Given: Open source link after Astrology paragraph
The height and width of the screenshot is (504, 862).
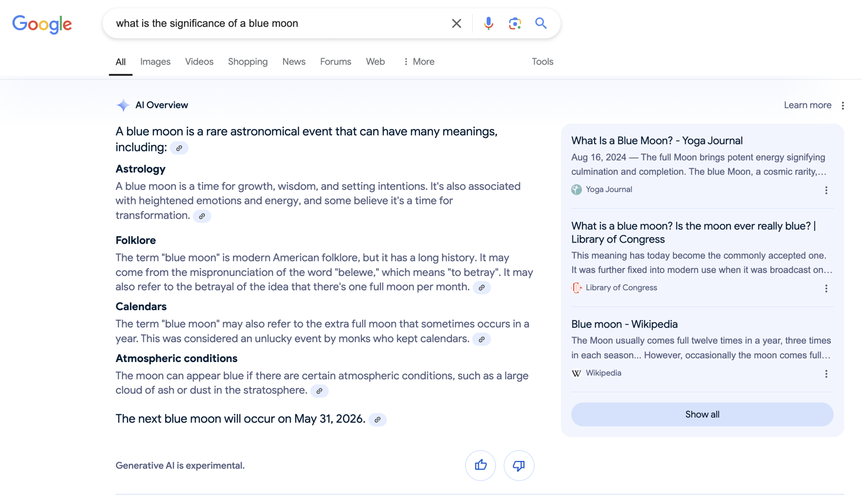Looking at the screenshot, I should 202,216.
